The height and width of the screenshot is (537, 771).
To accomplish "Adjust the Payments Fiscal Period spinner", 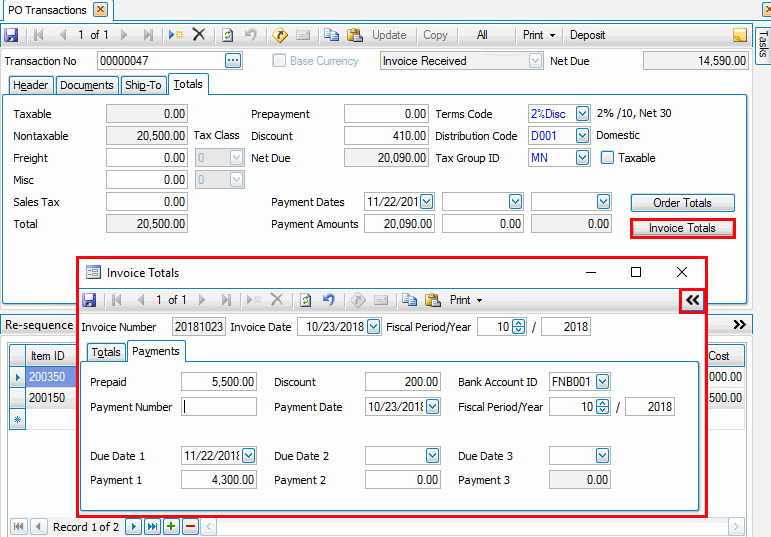I will 602,407.
